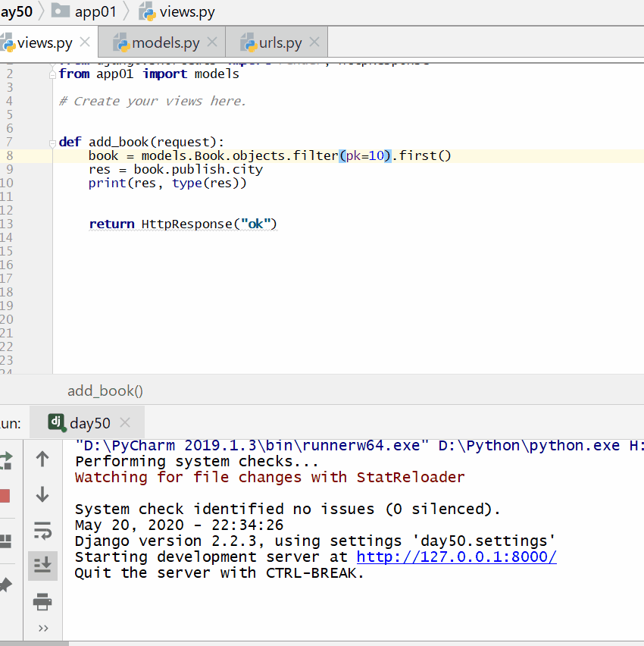The image size is (644, 646).
Task: Switch to the models.py editor tab
Action: (x=166, y=42)
